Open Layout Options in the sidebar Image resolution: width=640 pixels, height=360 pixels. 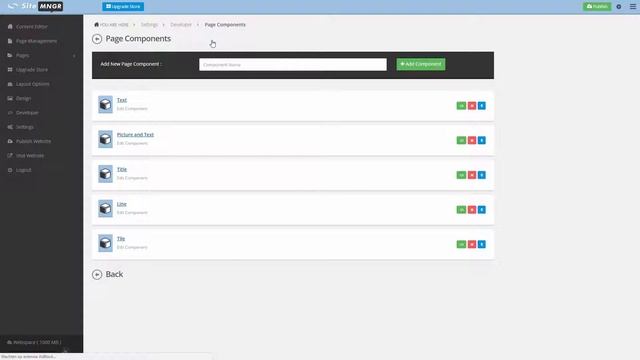32,84
